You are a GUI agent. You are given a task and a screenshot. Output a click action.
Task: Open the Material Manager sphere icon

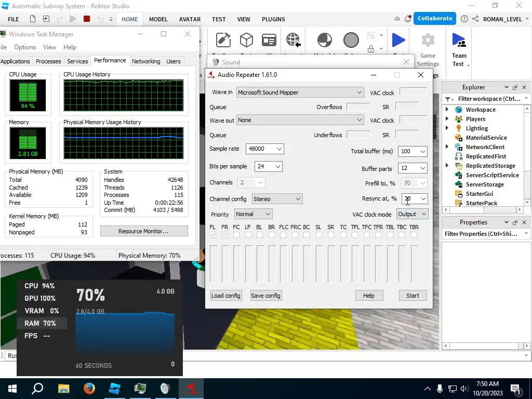[x=324, y=40]
